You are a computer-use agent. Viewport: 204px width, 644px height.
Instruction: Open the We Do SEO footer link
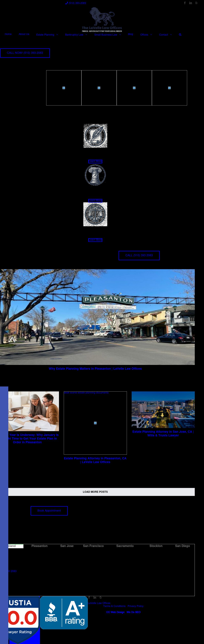pyautogui.click(x=134, y=612)
